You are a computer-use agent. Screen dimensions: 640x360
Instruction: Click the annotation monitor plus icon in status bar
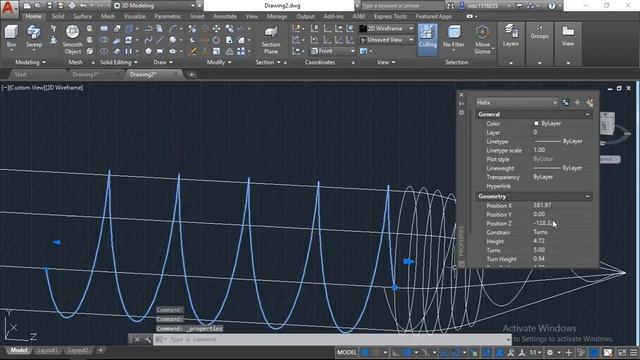[x=568, y=352]
